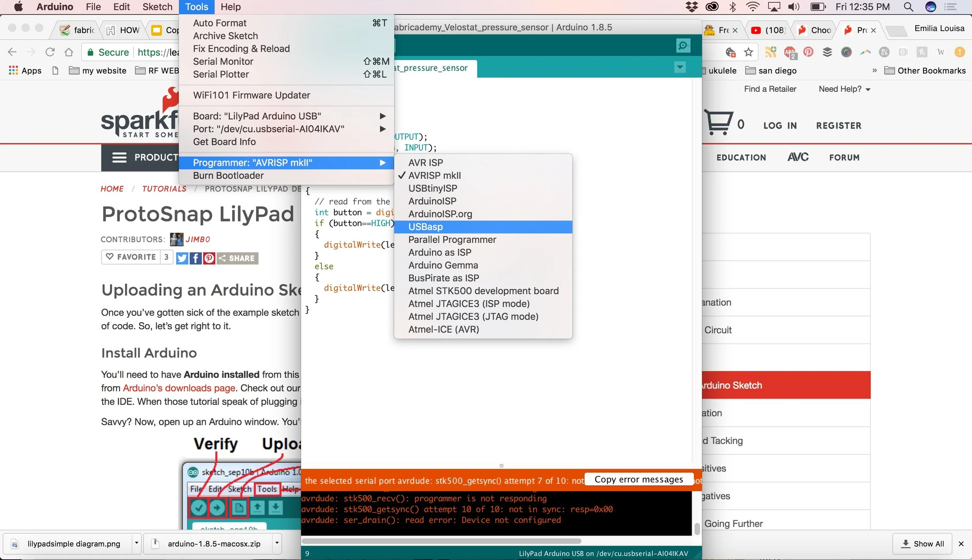The width and height of the screenshot is (972, 560).
Task: Click the FAVORITE button
Action: coord(131,257)
